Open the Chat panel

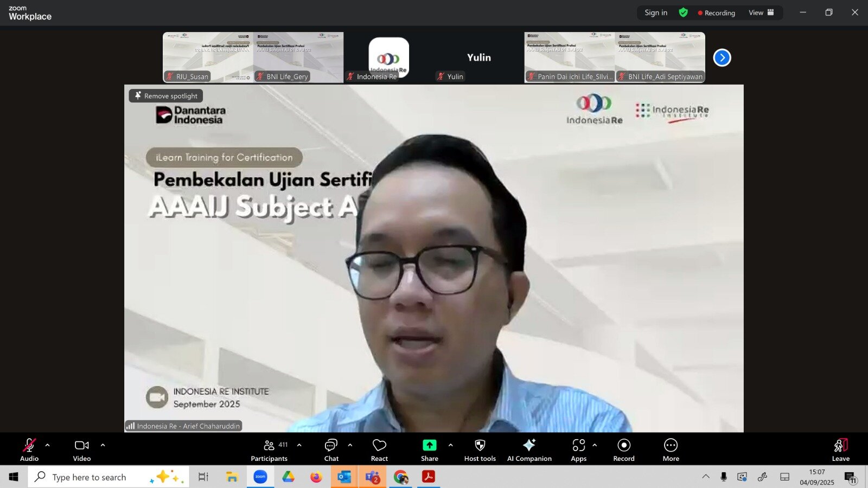[331, 450]
